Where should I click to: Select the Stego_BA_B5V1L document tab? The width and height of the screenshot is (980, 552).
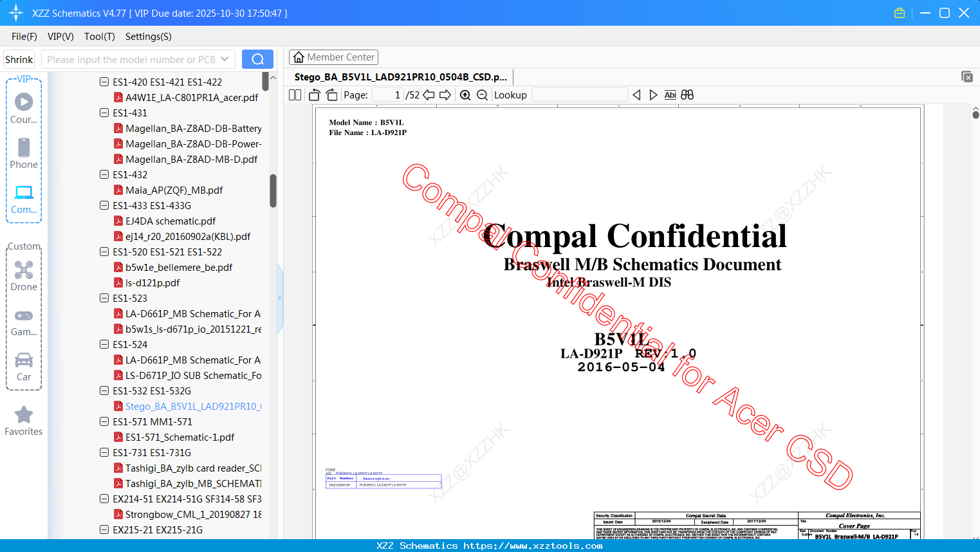tap(400, 77)
